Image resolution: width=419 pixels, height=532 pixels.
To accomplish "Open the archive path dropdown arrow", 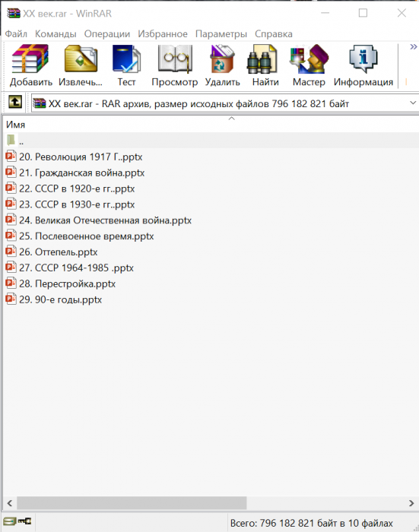I will (x=413, y=103).
